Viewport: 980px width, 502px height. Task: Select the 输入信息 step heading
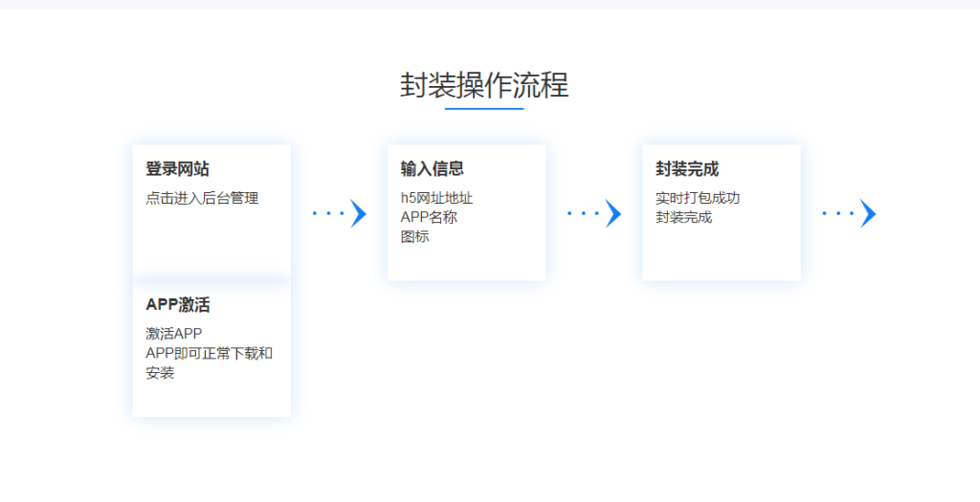pyautogui.click(x=432, y=169)
